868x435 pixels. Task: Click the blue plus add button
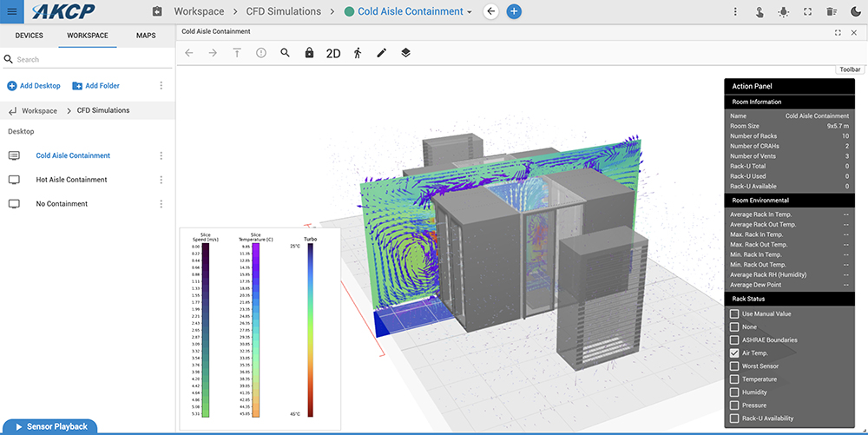click(x=514, y=11)
